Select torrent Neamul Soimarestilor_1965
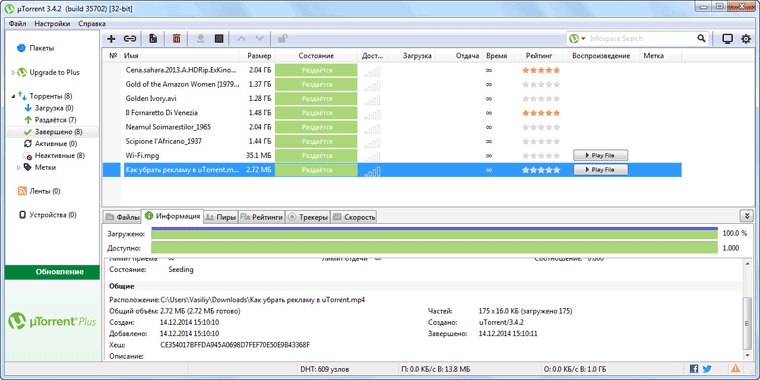Viewport: 760px width, 380px height. click(168, 127)
